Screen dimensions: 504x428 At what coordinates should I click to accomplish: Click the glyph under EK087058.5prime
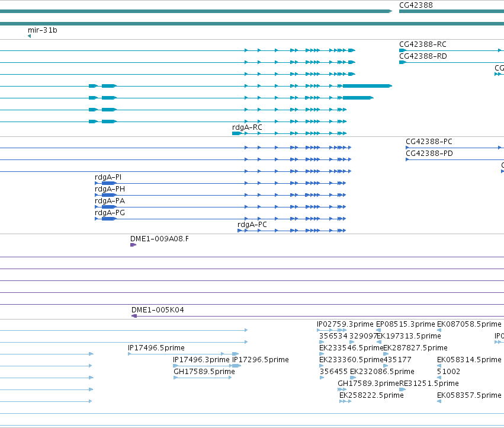pyautogui.click(x=439, y=330)
